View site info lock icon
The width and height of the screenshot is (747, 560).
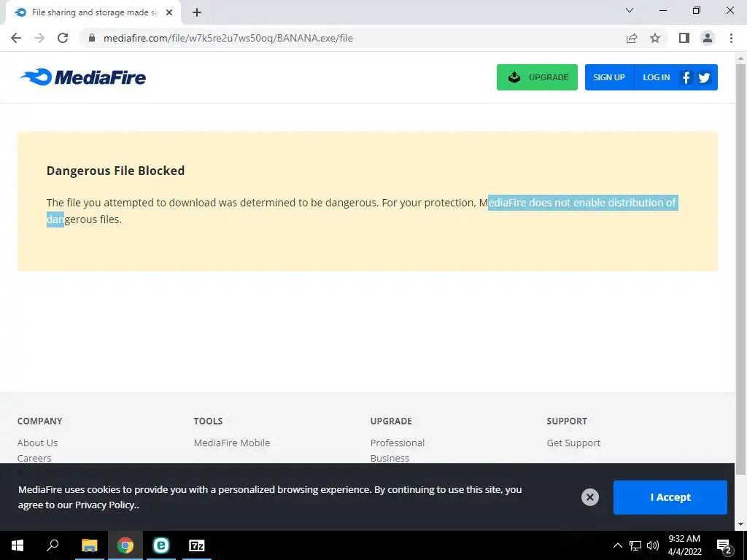click(x=92, y=38)
